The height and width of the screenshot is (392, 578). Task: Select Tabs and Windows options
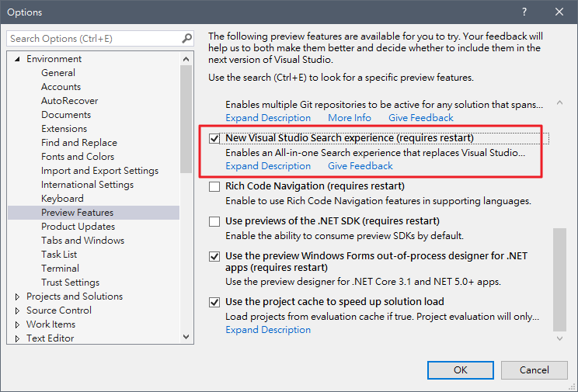pos(82,241)
